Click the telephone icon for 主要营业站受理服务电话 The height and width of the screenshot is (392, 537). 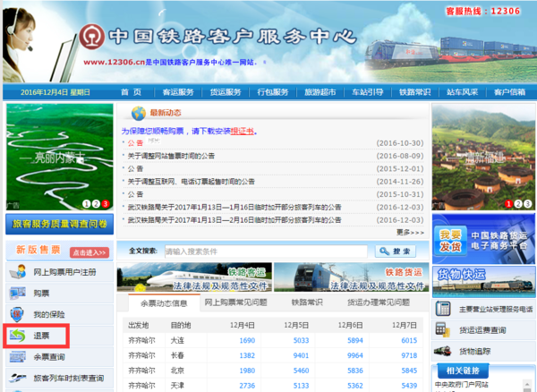click(x=443, y=309)
